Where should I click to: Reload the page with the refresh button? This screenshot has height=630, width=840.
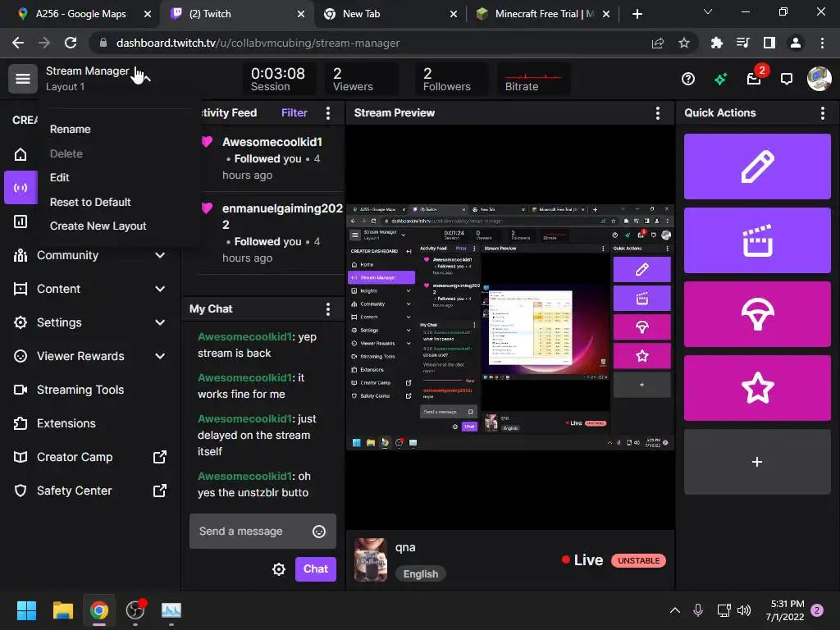(x=71, y=43)
